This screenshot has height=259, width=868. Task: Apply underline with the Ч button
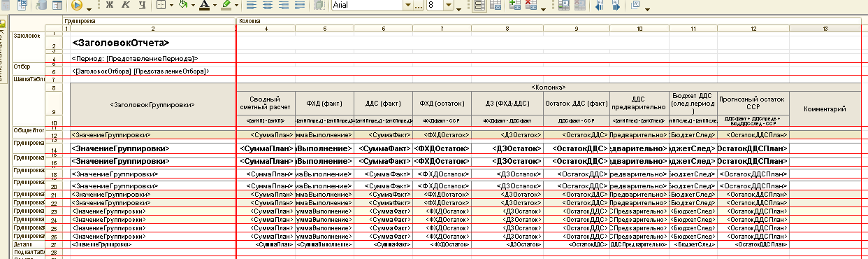[x=142, y=5]
